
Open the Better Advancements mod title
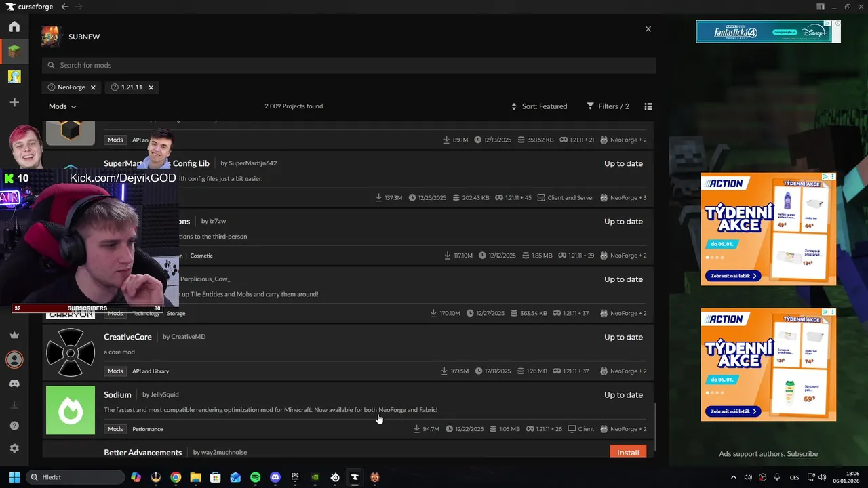coord(142,452)
